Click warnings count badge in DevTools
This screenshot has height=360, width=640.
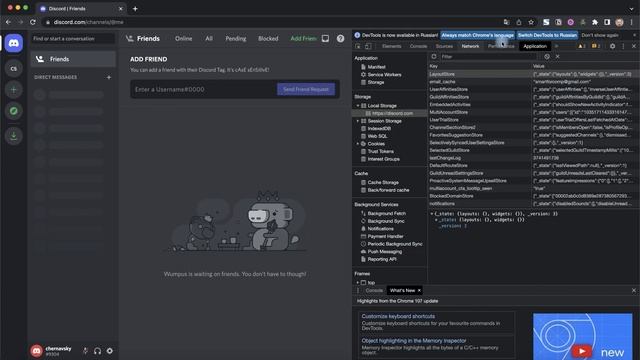[582, 47]
